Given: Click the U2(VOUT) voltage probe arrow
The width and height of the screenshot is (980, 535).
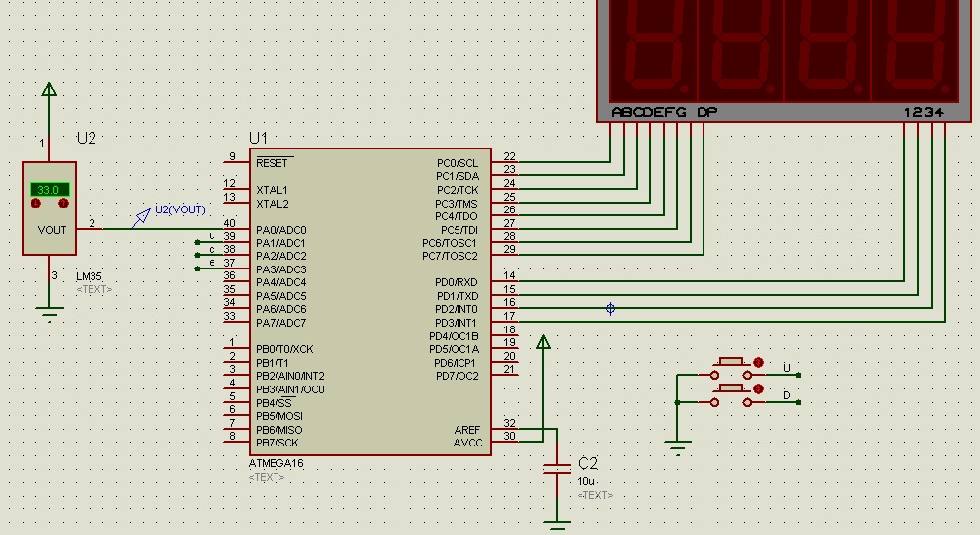Looking at the screenshot, I should (x=141, y=218).
